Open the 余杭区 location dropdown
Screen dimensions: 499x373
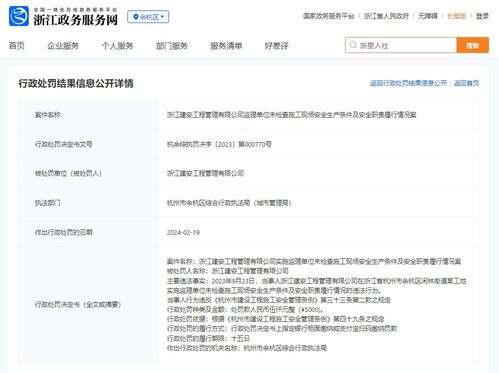pyautogui.click(x=148, y=17)
